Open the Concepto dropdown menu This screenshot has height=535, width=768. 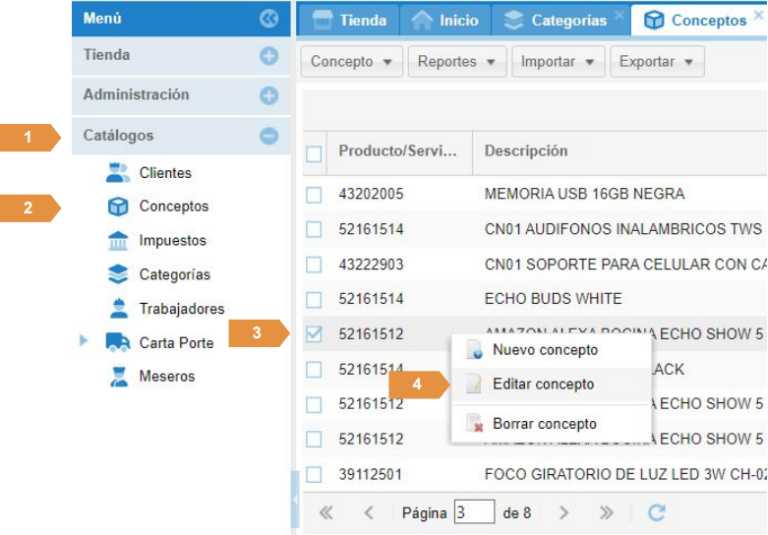[x=351, y=62]
